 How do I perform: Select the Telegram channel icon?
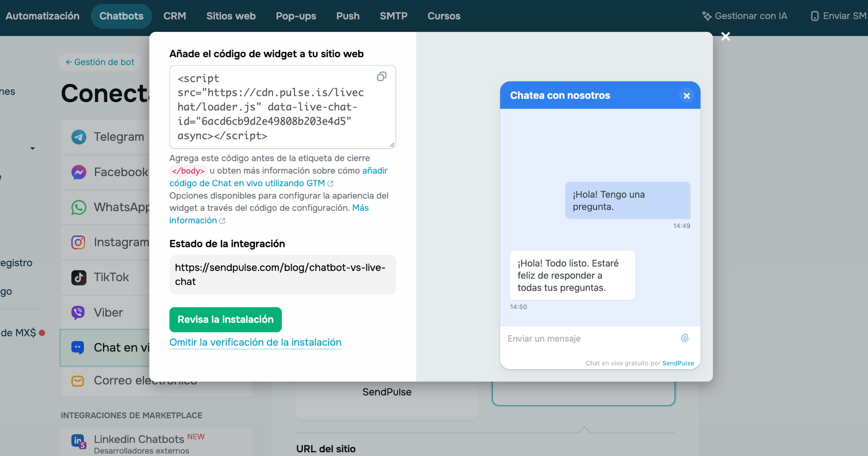point(78,137)
